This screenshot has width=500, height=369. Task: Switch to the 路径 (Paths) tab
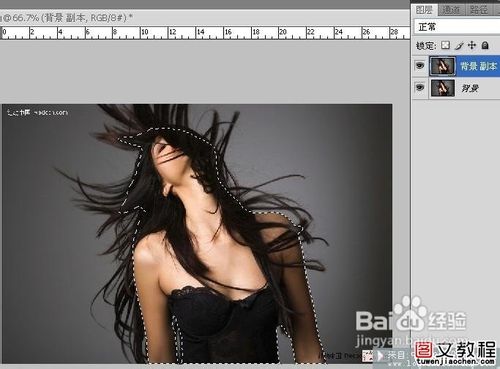[x=479, y=10]
